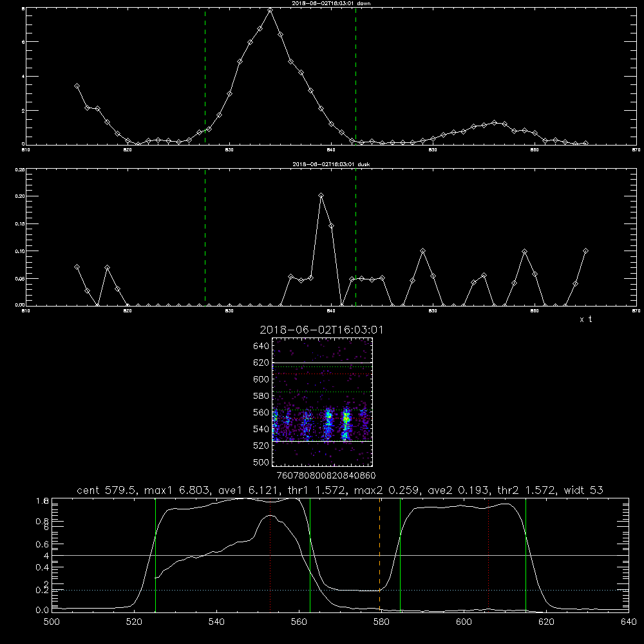The height and width of the screenshot is (644, 644).
Task: Select the 'widt 53' statistic text
Action: [583, 490]
